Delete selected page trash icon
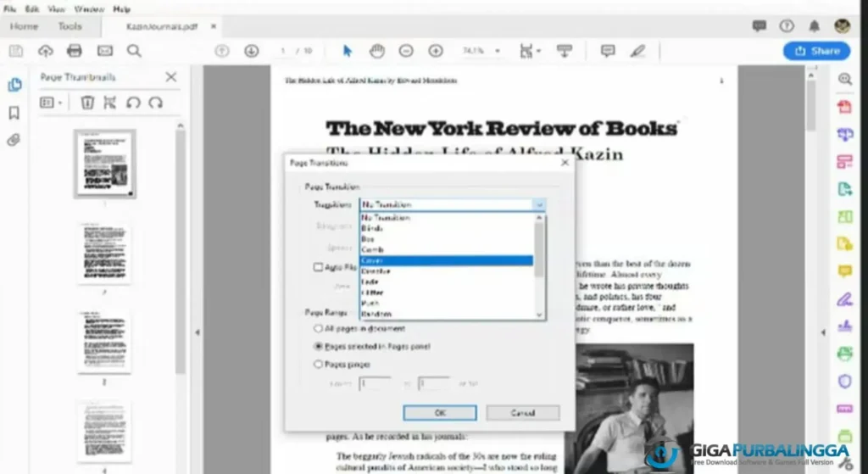 tap(87, 103)
